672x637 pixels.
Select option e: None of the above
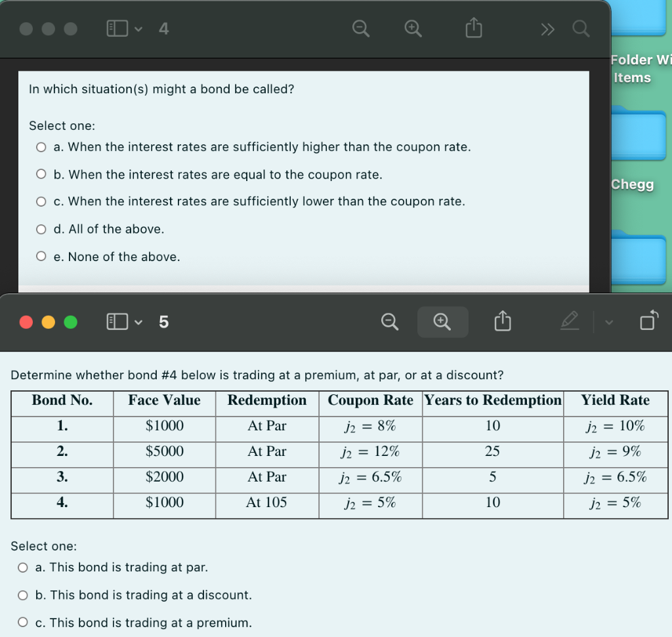pyautogui.click(x=41, y=256)
